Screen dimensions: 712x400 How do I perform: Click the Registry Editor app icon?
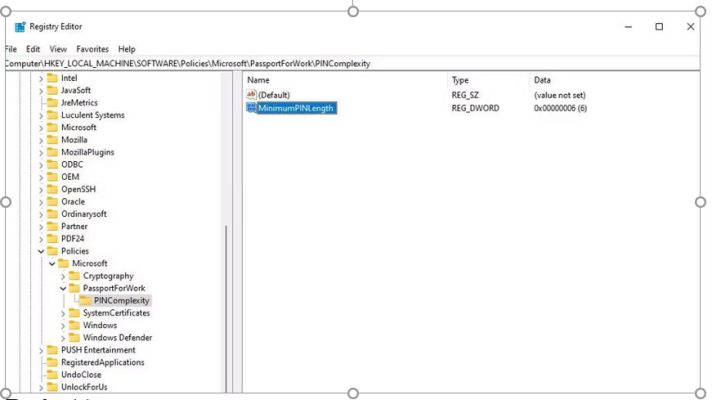(x=20, y=27)
